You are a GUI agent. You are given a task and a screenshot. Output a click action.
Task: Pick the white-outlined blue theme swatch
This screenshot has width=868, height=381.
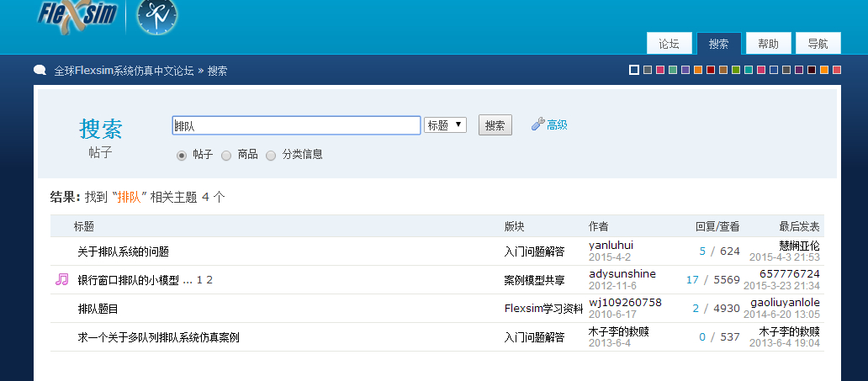634,70
